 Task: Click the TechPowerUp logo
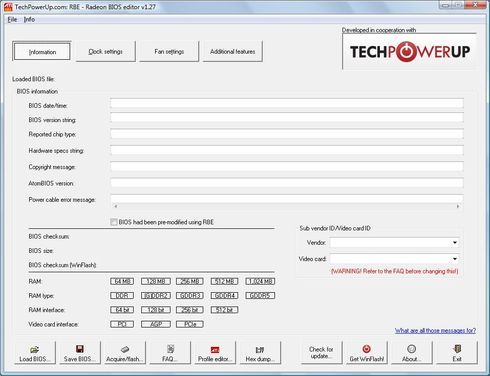410,51
